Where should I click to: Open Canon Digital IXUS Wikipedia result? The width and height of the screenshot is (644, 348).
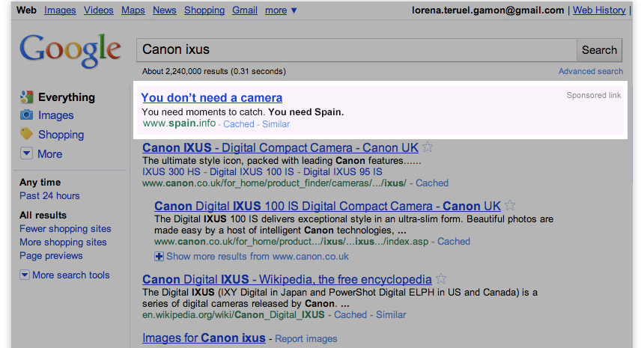[287, 279]
